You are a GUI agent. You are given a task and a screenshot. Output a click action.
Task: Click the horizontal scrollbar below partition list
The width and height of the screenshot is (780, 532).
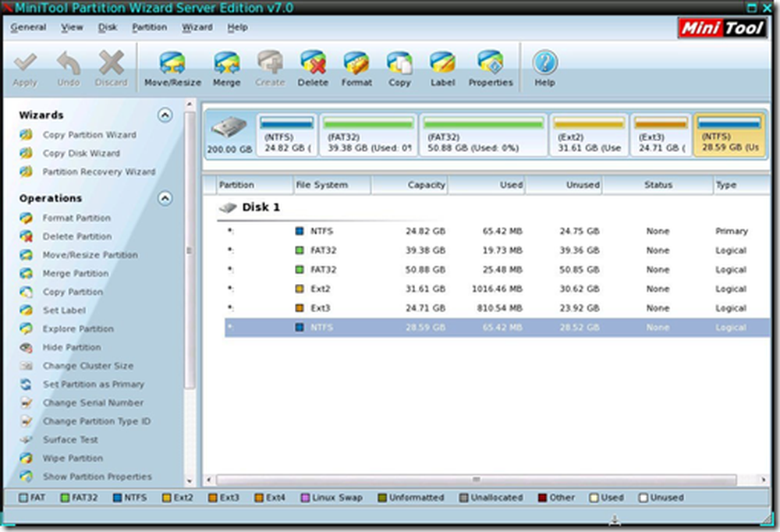click(476, 480)
